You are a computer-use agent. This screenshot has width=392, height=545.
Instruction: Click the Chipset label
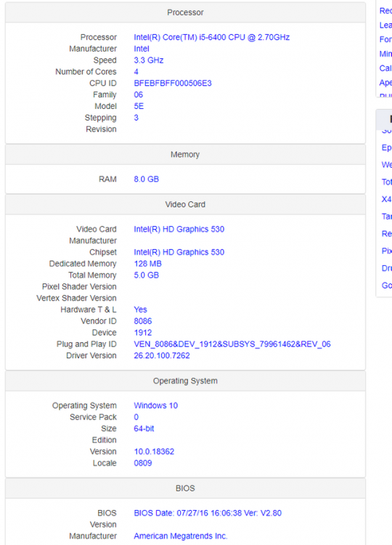pyautogui.click(x=103, y=252)
